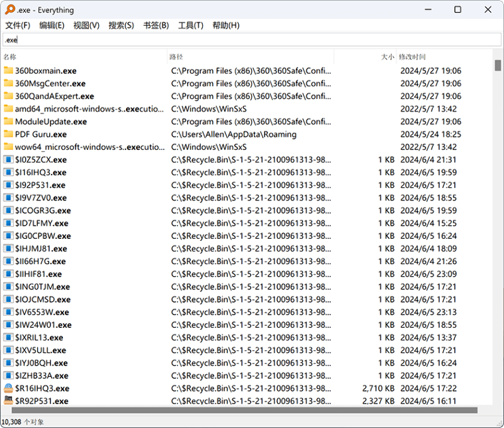
Task: Click the $R16IHQ3.exe installer icon
Action: (9, 388)
